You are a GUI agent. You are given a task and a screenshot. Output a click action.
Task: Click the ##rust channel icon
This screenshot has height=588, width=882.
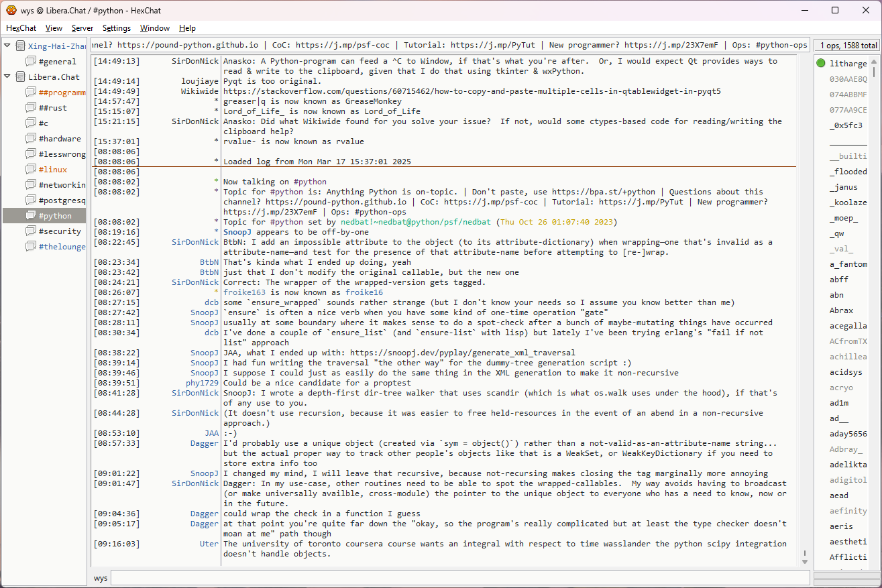pyautogui.click(x=30, y=108)
